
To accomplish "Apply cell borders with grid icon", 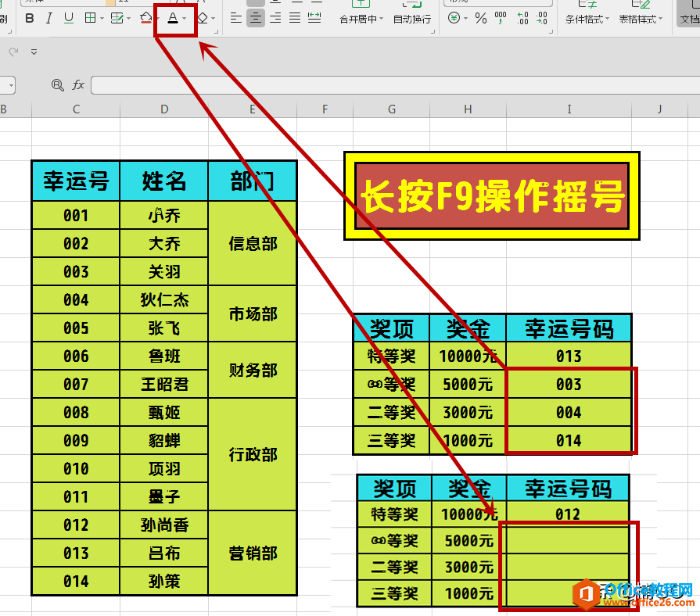I will point(90,18).
